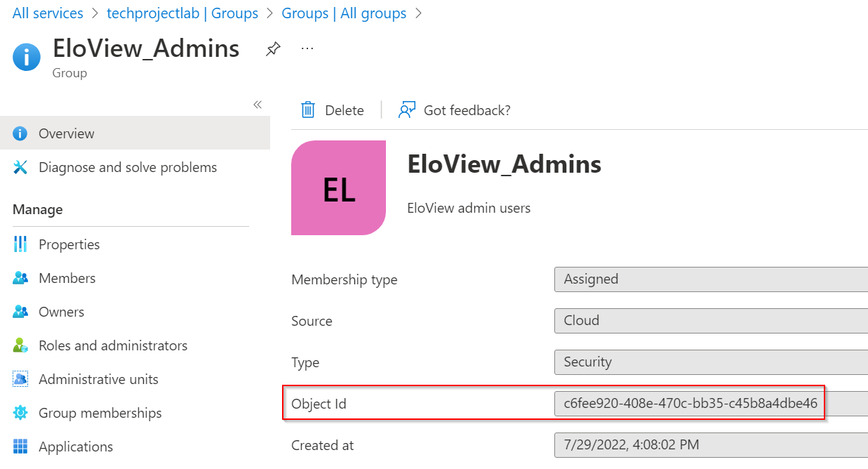The width and height of the screenshot is (868, 469).
Task: Click the Created at date field
Action: (711, 445)
